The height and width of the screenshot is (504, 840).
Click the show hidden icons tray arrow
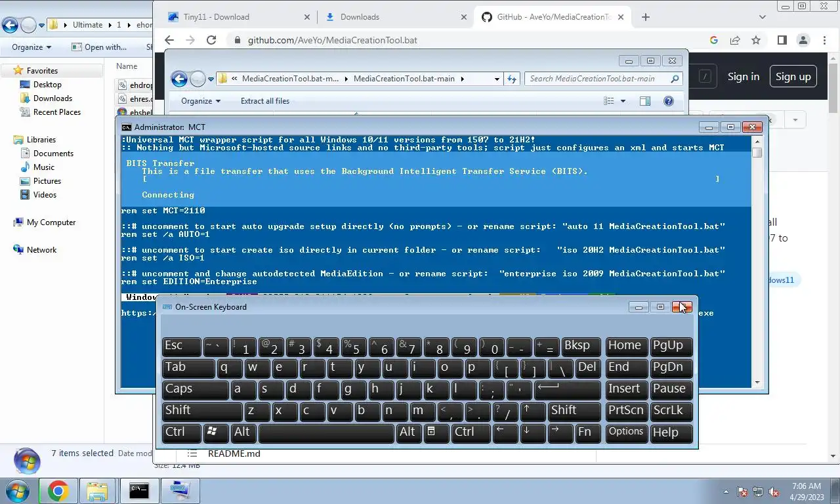(x=726, y=492)
